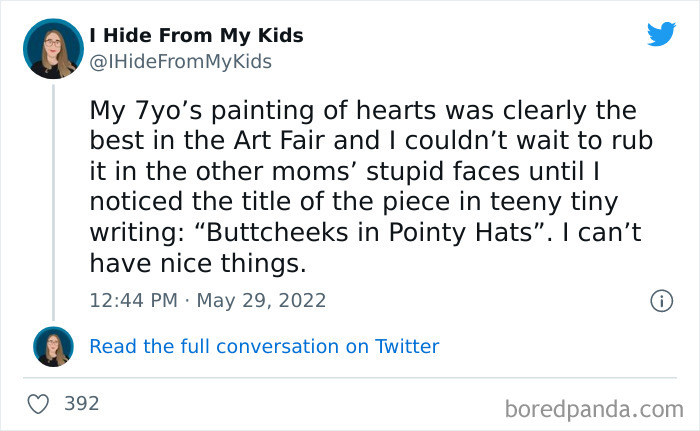
Task: Click the blue Twitter bird logo
Action: pos(661,35)
